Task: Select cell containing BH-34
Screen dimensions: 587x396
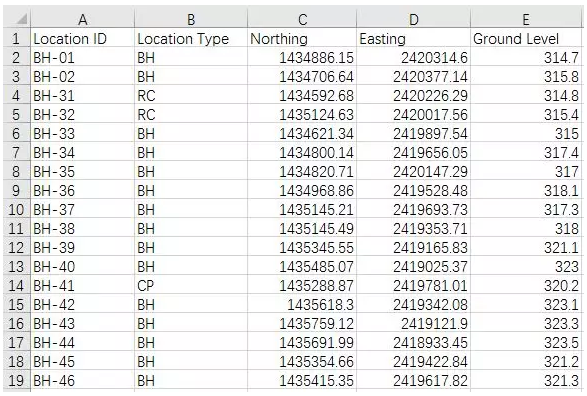Action: coord(82,153)
